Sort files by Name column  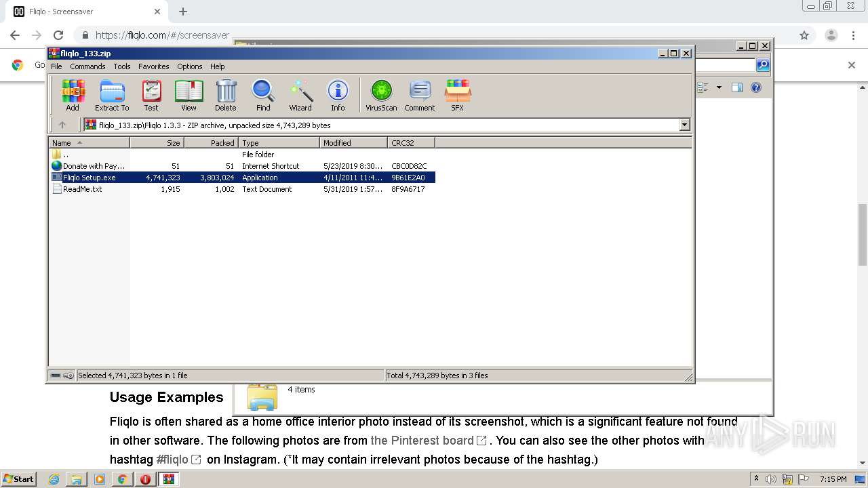click(x=89, y=143)
